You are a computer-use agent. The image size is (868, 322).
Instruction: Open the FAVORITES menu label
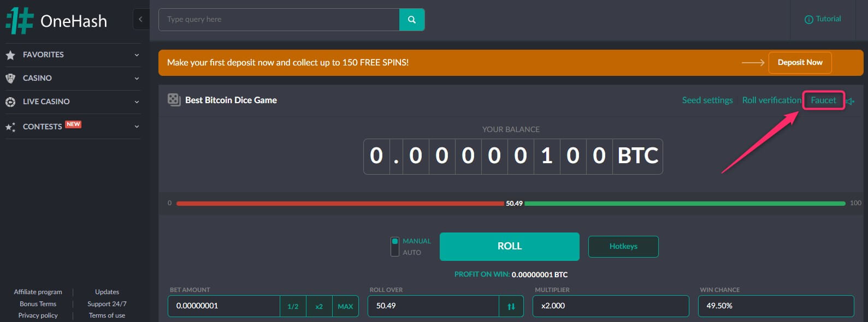(43, 55)
